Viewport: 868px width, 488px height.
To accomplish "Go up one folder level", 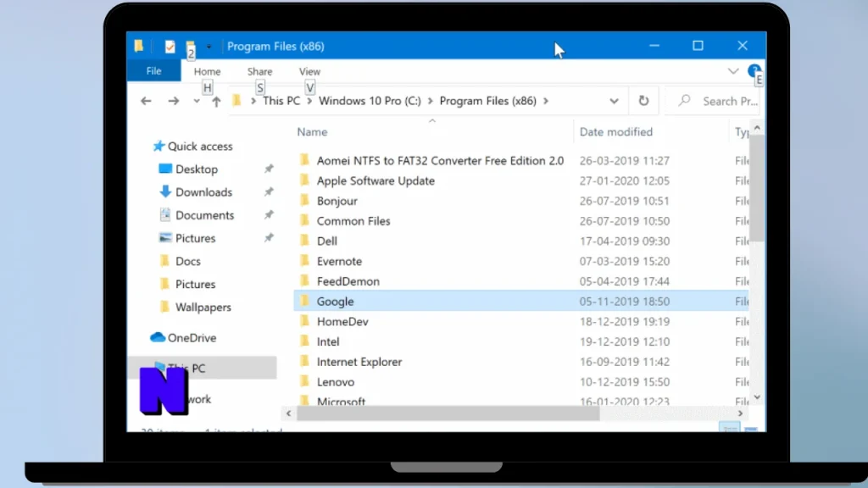I will (x=216, y=102).
